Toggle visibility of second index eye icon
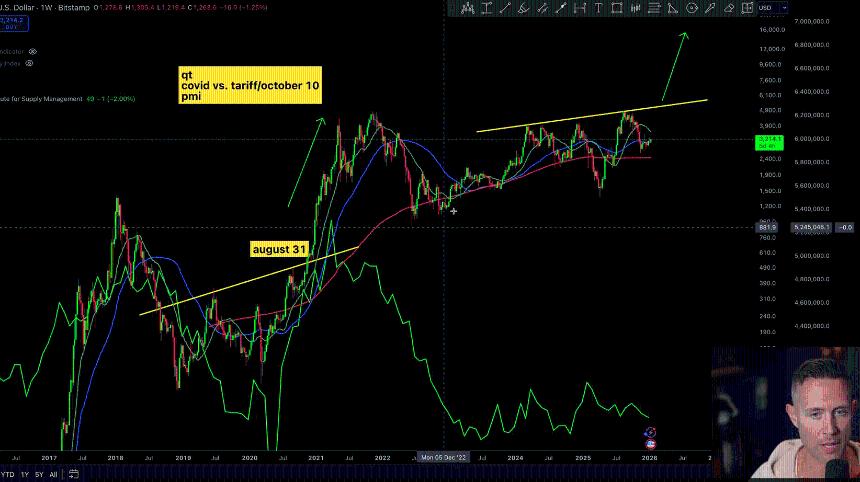The width and height of the screenshot is (860, 482). 30,64
